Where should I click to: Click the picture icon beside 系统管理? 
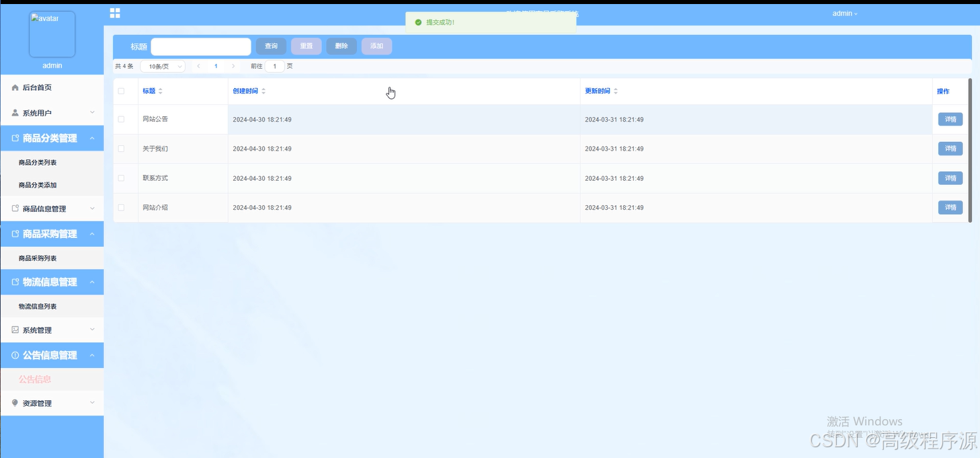point(15,330)
